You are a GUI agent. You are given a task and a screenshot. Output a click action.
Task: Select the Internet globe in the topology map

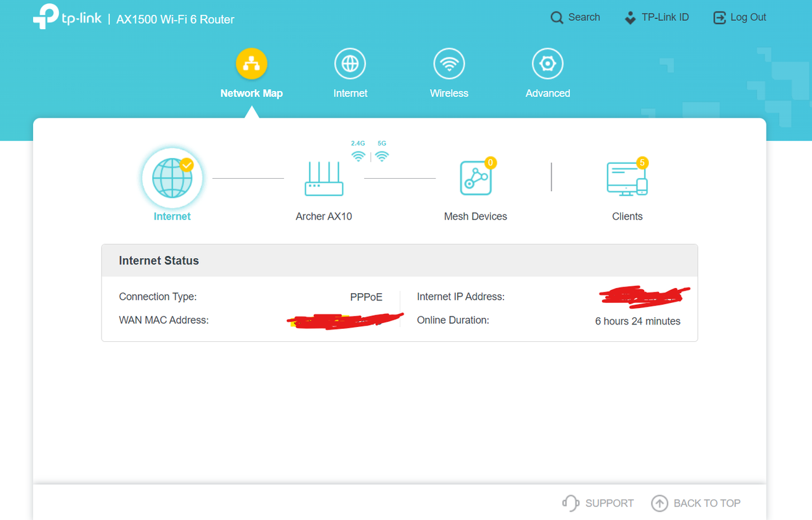[172, 177]
